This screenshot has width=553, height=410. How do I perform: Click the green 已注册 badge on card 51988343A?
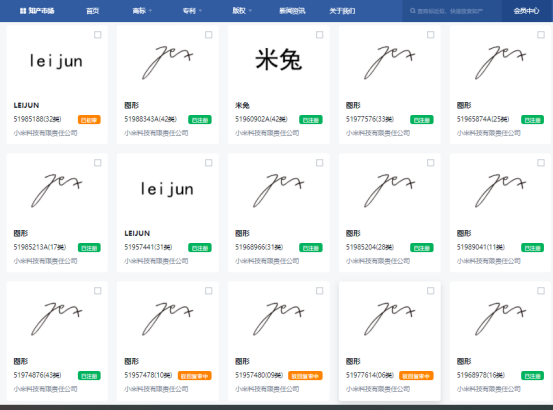[200, 120]
